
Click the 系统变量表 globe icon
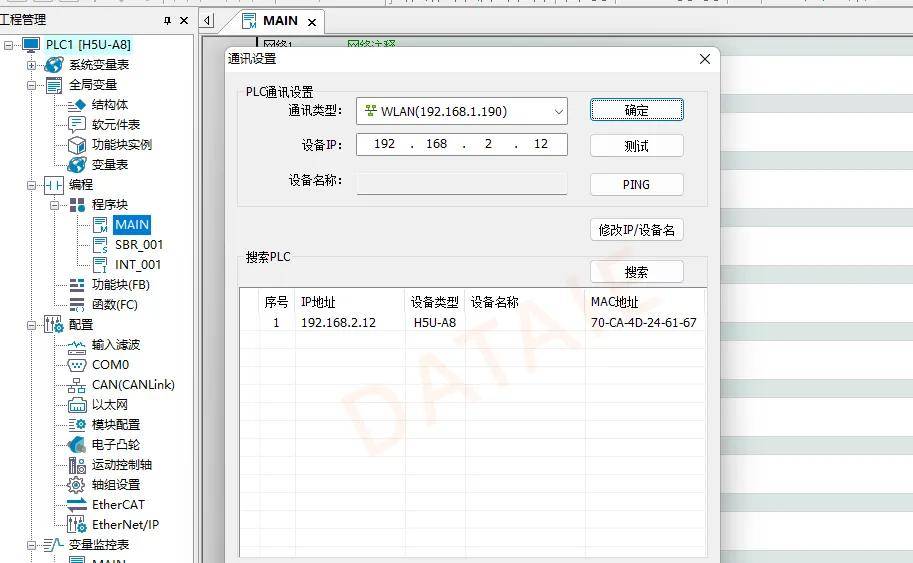click(x=54, y=65)
